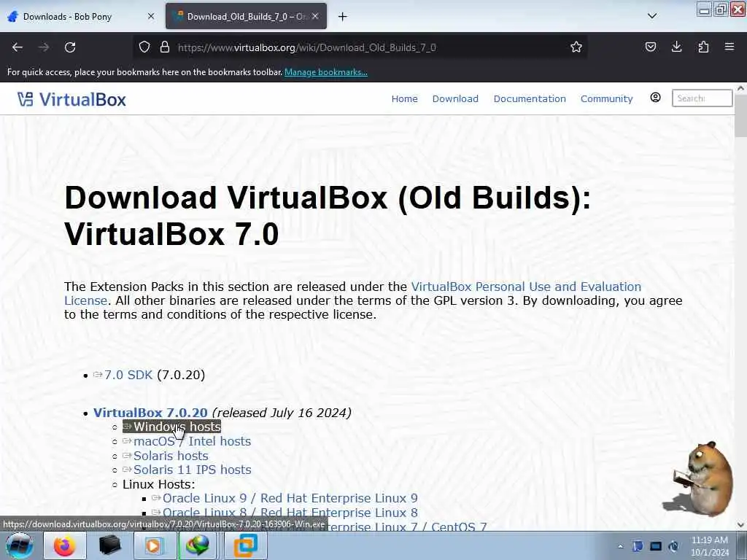Close the Downloads - Bob Pony tab
747x560 pixels.
click(151, 16)
